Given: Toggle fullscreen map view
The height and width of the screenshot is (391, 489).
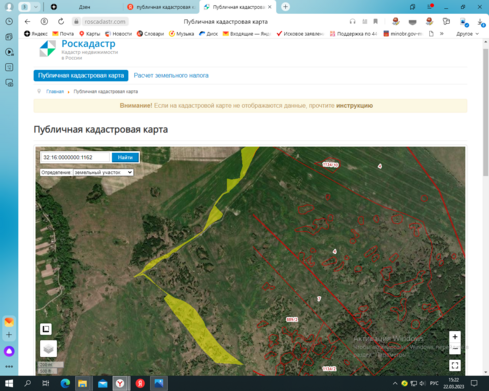Looking at the screenshot, I should click(455, 365).
